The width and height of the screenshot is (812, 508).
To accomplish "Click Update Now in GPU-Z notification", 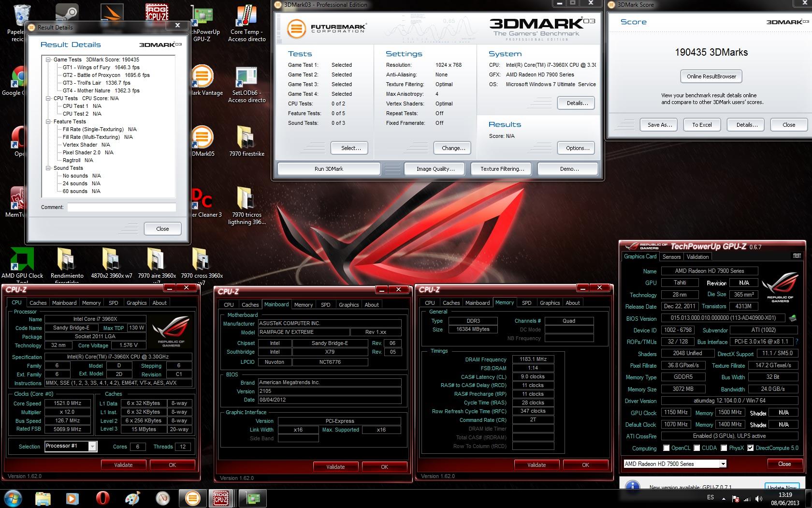I will click(782, 486).
